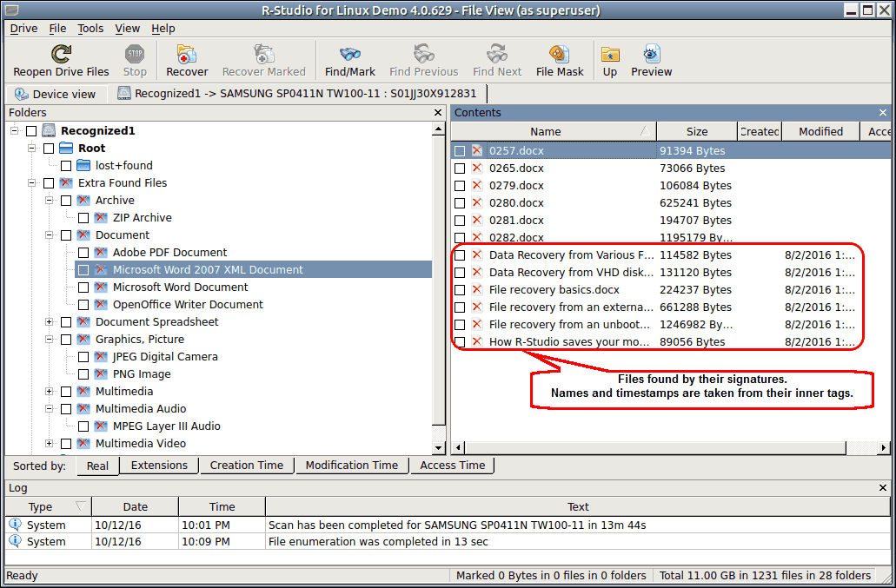The width and height of the screenshot is (896, 588).
Task: Check the box for 0265.docx
Action: click(x=460, y=168)
